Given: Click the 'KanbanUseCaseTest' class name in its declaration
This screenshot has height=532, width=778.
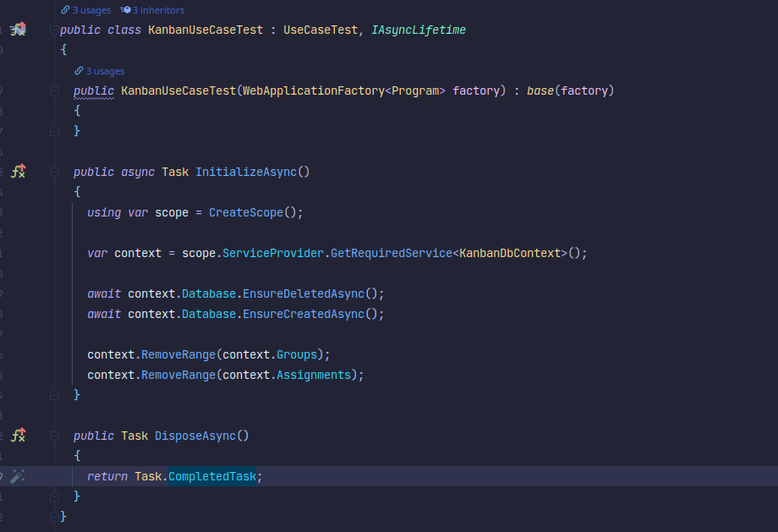Looking at the screenshot, I should [205, 30].
